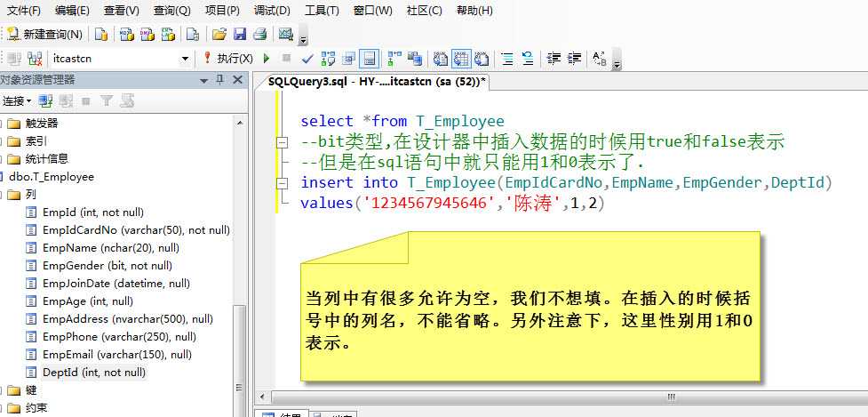The width and height of the screenshot is (868, 417).
Task: Parse the query with the blue checkmark
Action: pyautogui.click(x=307, y=58)
